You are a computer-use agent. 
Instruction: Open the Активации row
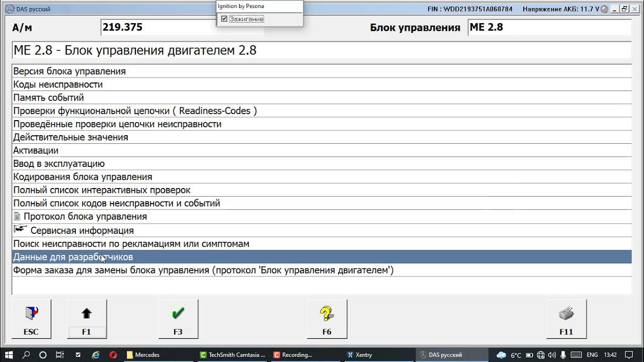pyautogui.click(x=322, y=150)
